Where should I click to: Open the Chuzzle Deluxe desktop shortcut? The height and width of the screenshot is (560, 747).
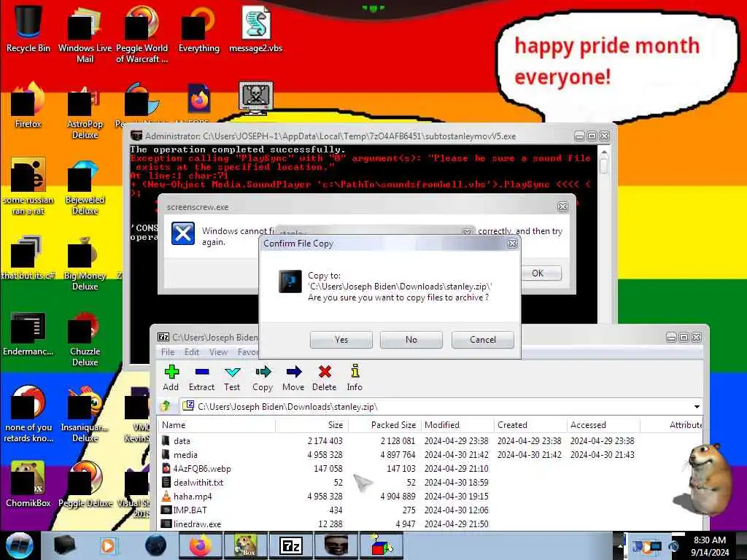pyautogui.click(x=85, y=338)
